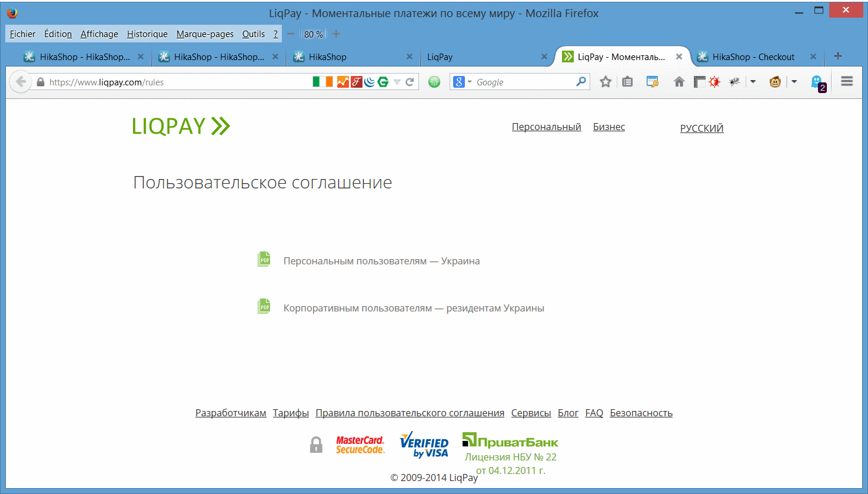The width and height of the screenshot is (868, 494).
Task: Show bookmarks list icon
Action: point(627,82)
